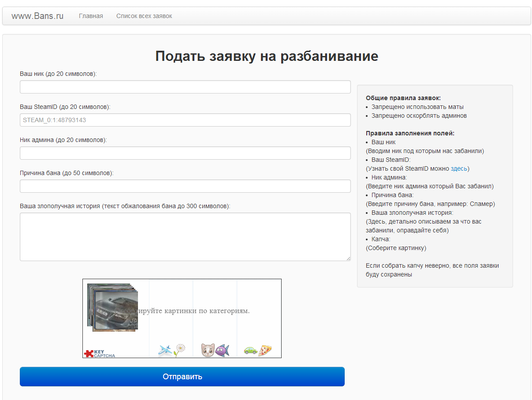Click the resize grip of the story textarea
Screen dimensions: 532x400
348,258
